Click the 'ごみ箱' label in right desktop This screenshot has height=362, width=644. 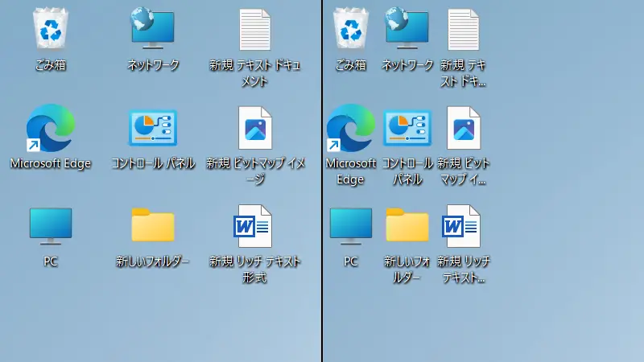pyautogui.click(x=351, y=65)
